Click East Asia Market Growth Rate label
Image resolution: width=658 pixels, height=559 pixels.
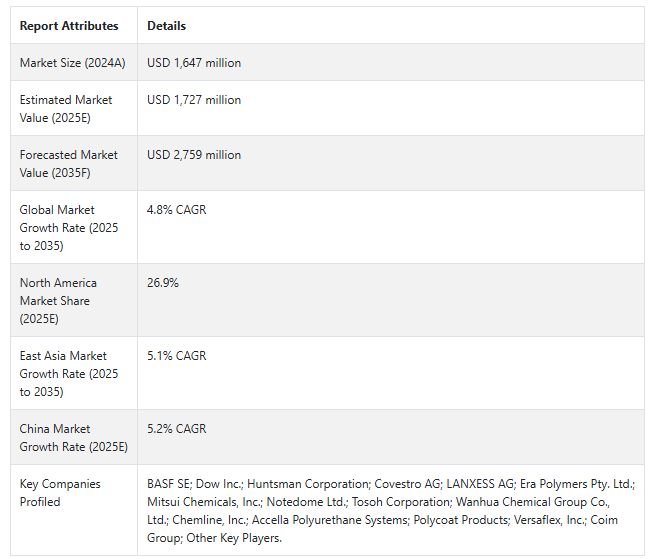68,373
